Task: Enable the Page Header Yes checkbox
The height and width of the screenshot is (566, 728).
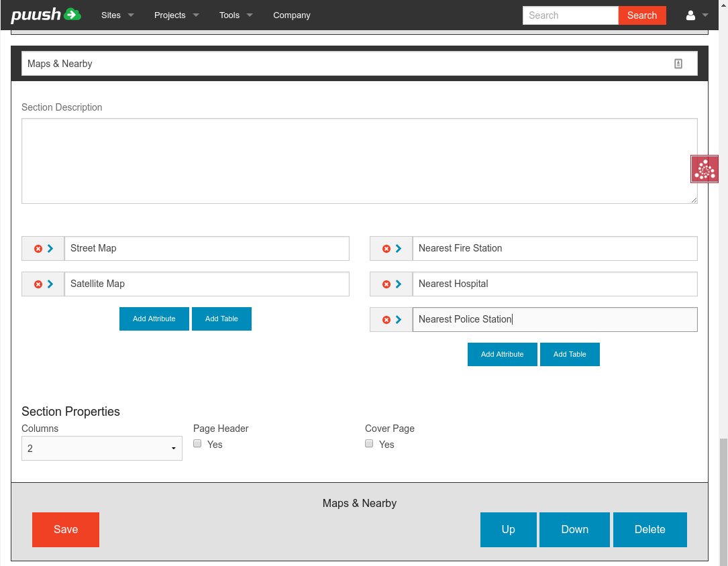Action: 197,444
